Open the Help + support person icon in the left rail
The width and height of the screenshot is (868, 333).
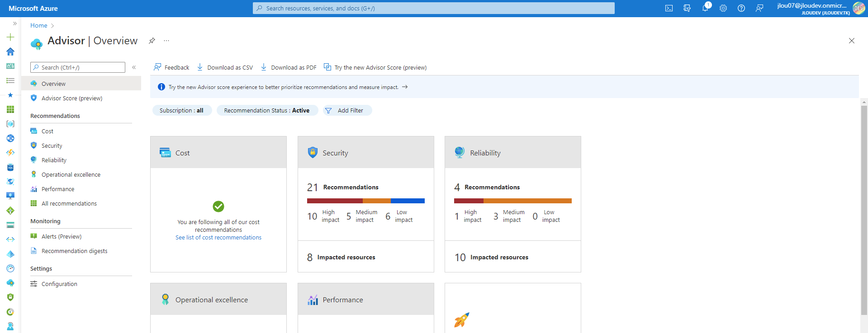(x=10, y=326)
